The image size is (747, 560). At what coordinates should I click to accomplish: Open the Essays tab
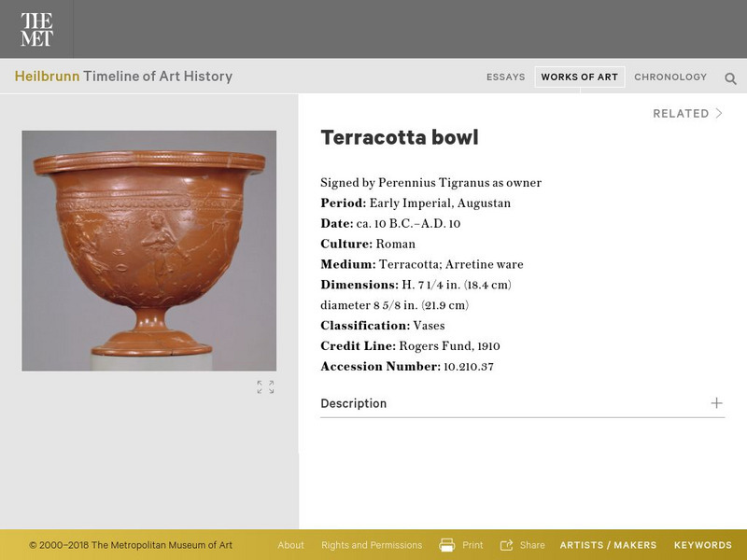[x=505, y=77]
